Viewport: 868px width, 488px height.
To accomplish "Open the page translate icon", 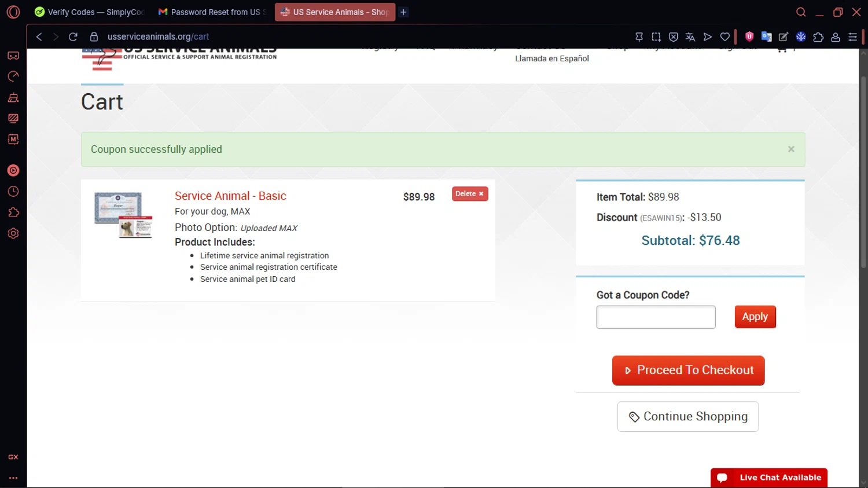I will [x=690, y=36].
